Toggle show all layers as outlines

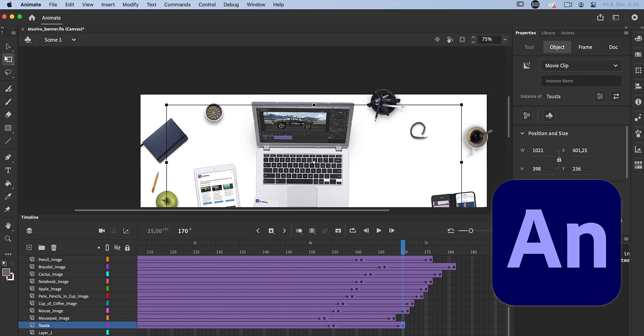click(x=107, y=248)
